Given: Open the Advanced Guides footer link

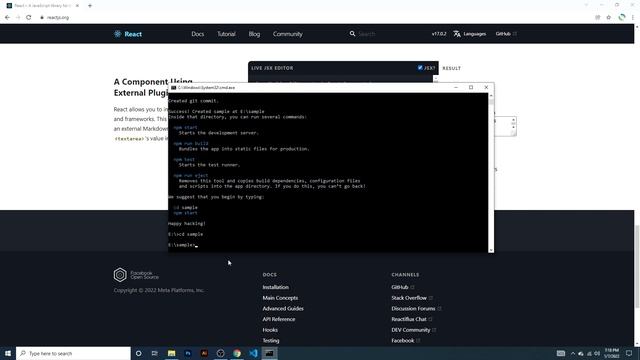Looking at the screenshot, I should 283,309.
